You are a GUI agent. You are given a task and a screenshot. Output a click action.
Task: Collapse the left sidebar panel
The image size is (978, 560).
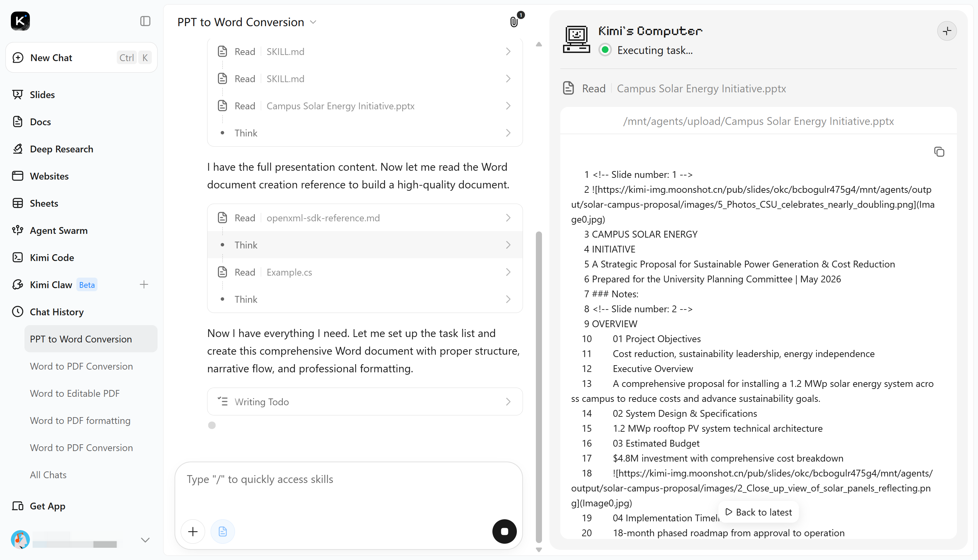coord(145,21)
